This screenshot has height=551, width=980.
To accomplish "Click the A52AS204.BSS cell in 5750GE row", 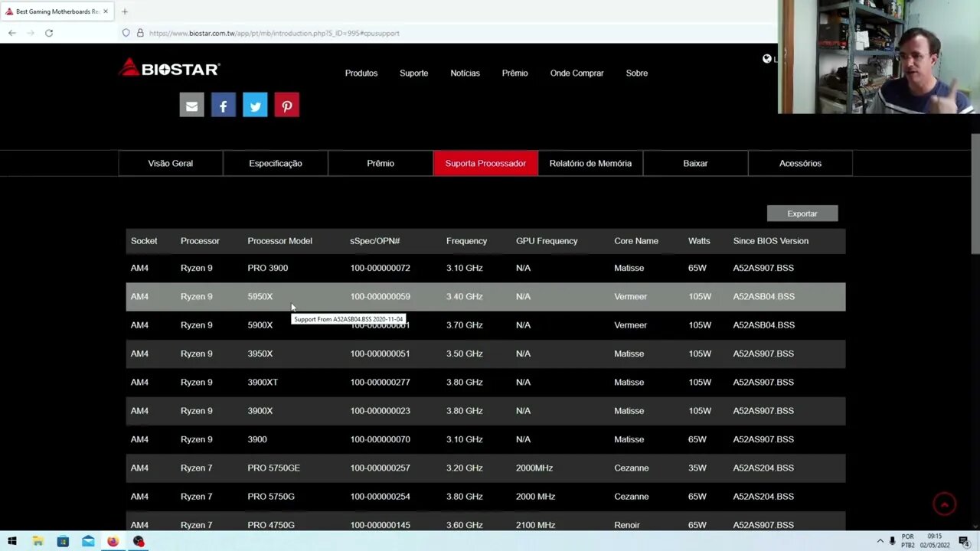I will coord(763,468).
